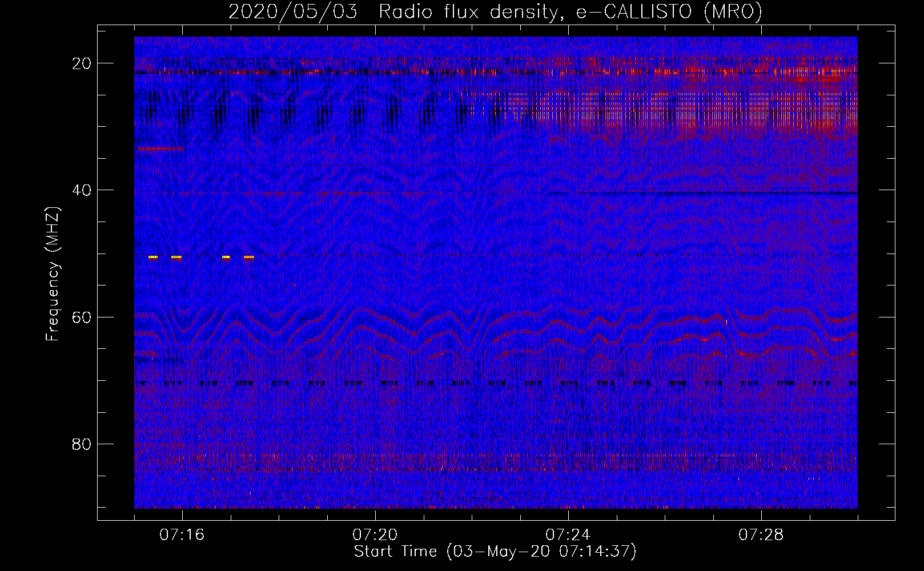This screenshot has width=924, height=571.
Task: Click the 'Frequency (MHZ)' axis label
Action: 53,274
